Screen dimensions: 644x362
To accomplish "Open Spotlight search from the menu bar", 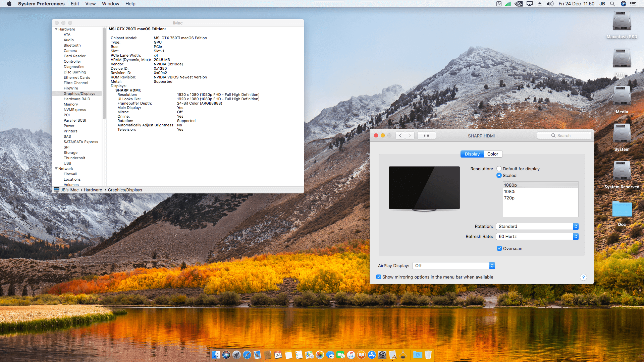I will point(612,4).
